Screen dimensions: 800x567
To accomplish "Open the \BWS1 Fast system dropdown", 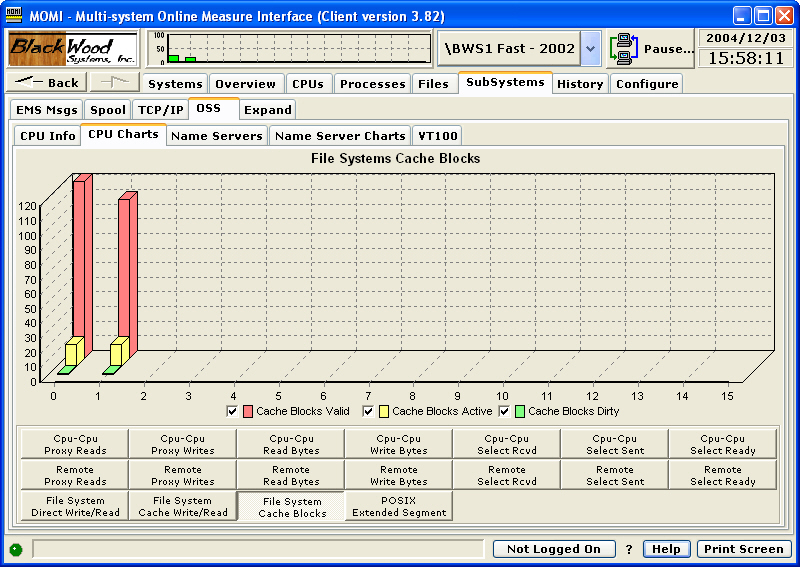I will point(590,48).
